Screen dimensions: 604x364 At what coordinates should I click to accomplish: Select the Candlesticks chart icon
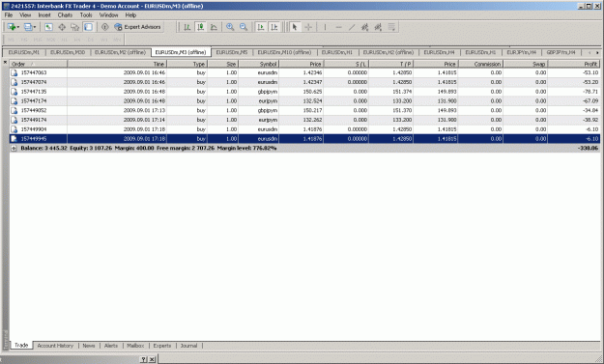[x=201, y=27]
